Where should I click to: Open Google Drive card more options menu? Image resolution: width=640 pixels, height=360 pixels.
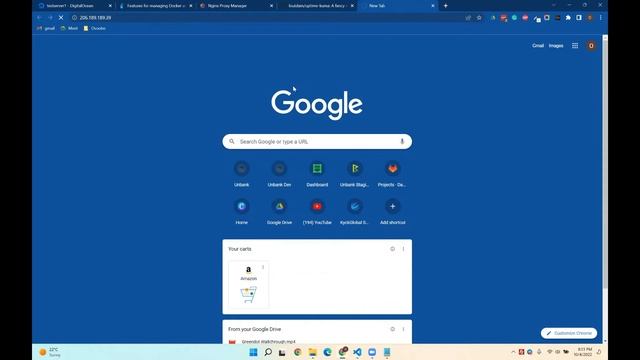coord(403,329)
